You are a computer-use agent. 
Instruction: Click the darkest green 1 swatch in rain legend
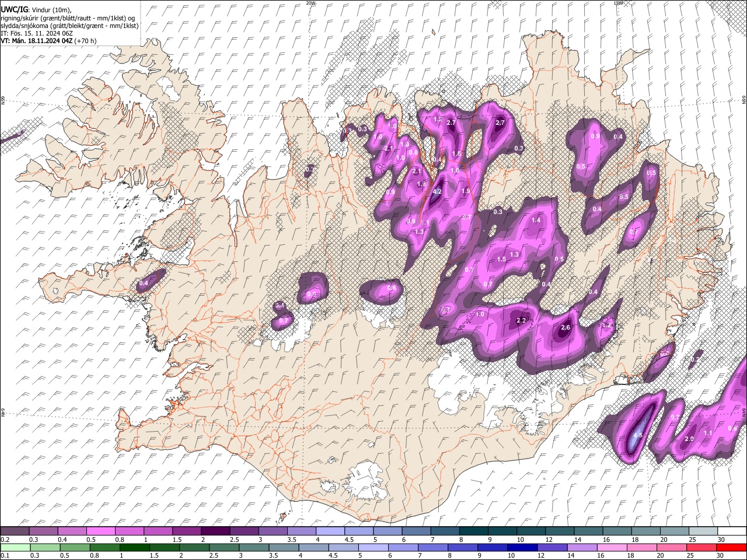click(x=134, y=548)
